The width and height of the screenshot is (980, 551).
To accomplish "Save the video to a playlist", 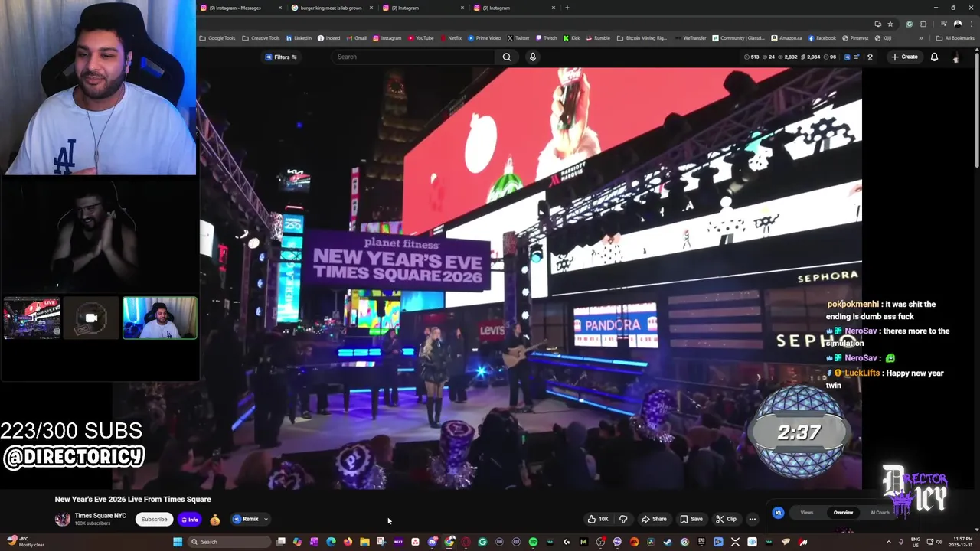I will coord(691,519).
